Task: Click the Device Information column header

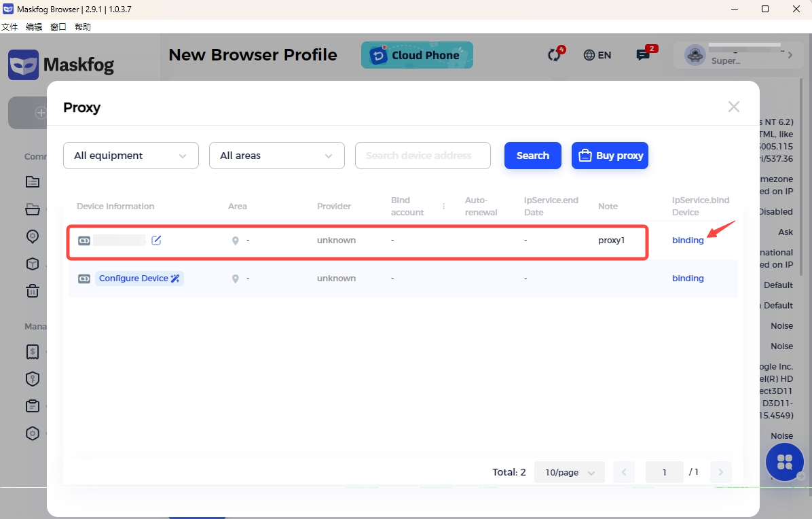Action: (115, 206)
